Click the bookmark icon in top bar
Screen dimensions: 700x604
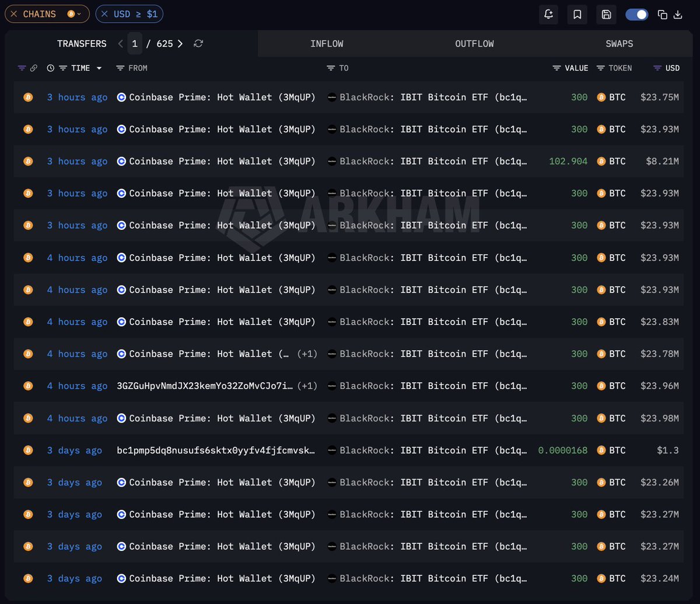click(x=577, y=15)
